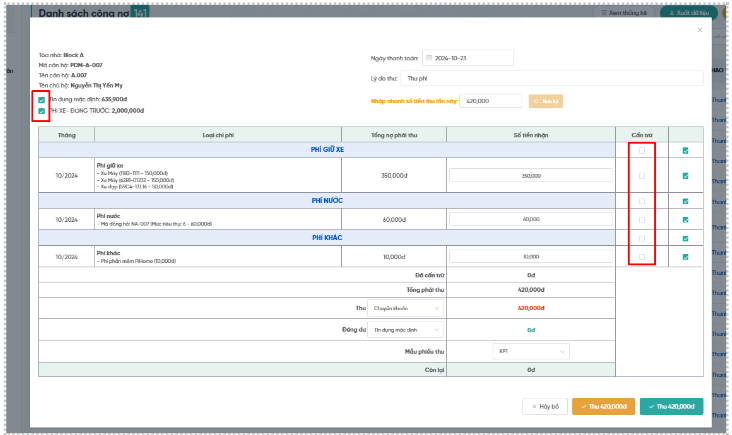Open the 'Đóng dư' Tín dụng mặc định dropdown
The width and height of the screenshot is (732, 435).
[x=405, y=330]
